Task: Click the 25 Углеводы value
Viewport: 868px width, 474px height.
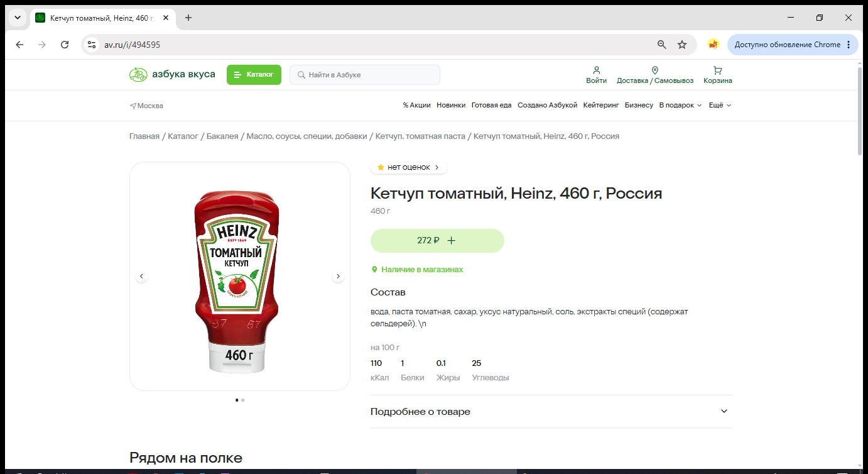Action: (x=477, y=363)
